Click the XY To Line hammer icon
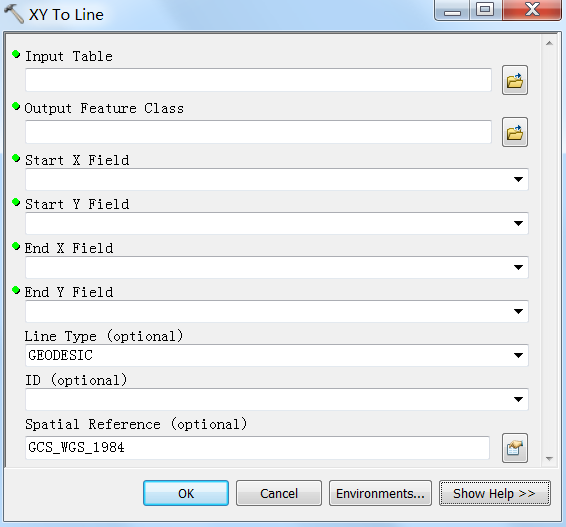 (14, 14)
